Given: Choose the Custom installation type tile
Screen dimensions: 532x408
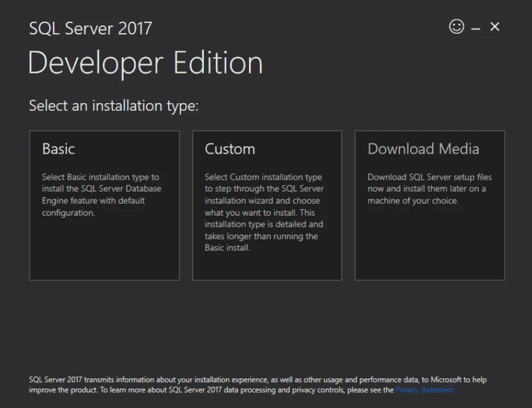Looking at the screenshot, I should (x=267, y=205).
